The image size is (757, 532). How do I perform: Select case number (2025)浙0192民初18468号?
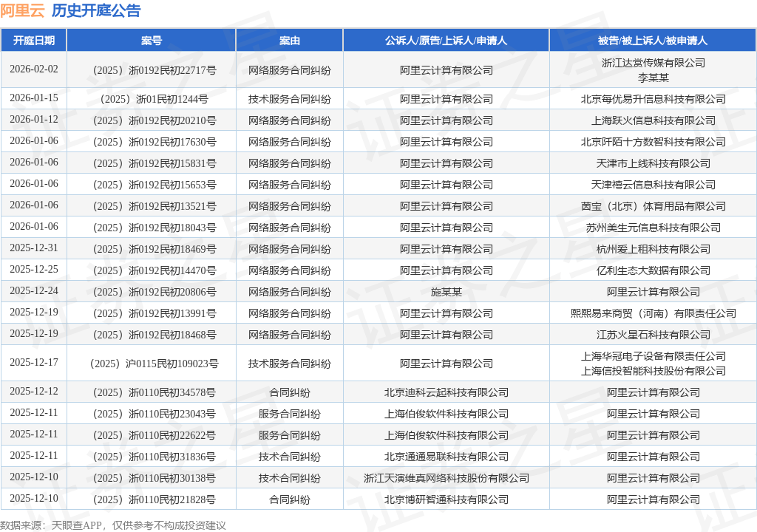click(155, 335)
